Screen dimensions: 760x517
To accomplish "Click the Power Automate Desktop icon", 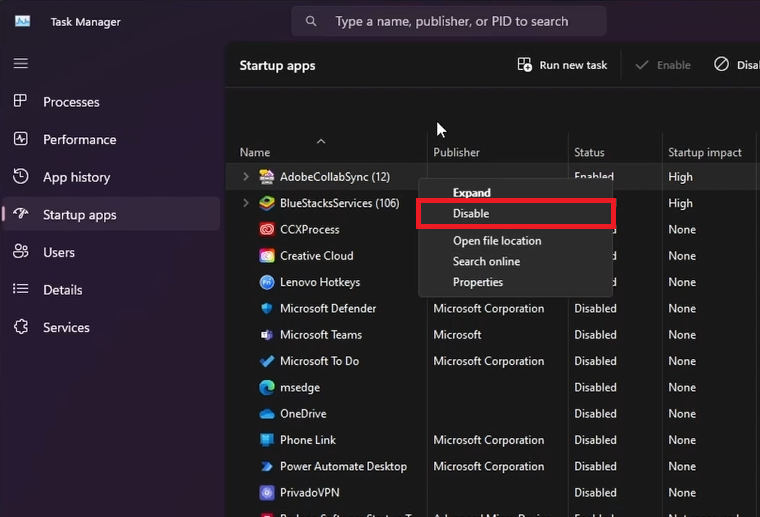I will click(267, 467).
